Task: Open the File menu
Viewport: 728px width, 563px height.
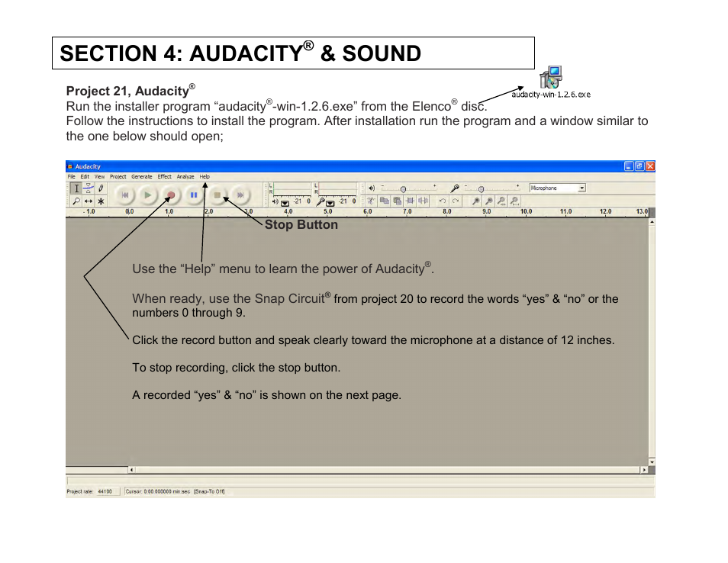Action: tap(71, 177)
